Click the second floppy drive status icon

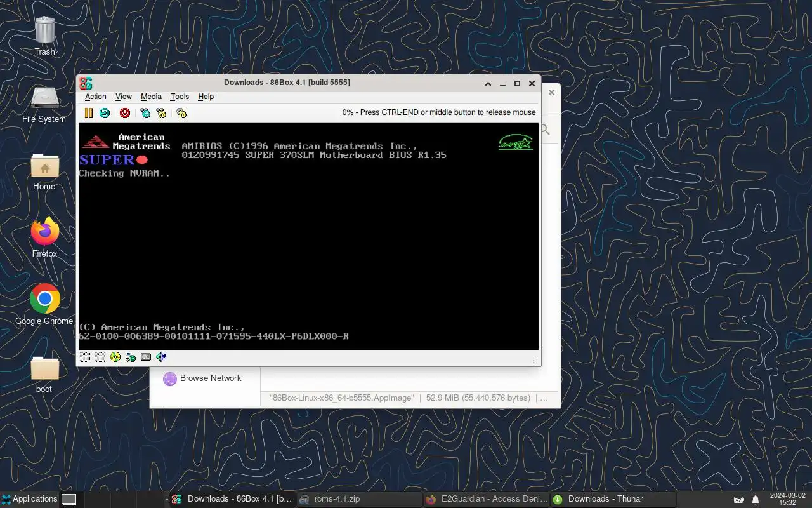pos(100,357)
